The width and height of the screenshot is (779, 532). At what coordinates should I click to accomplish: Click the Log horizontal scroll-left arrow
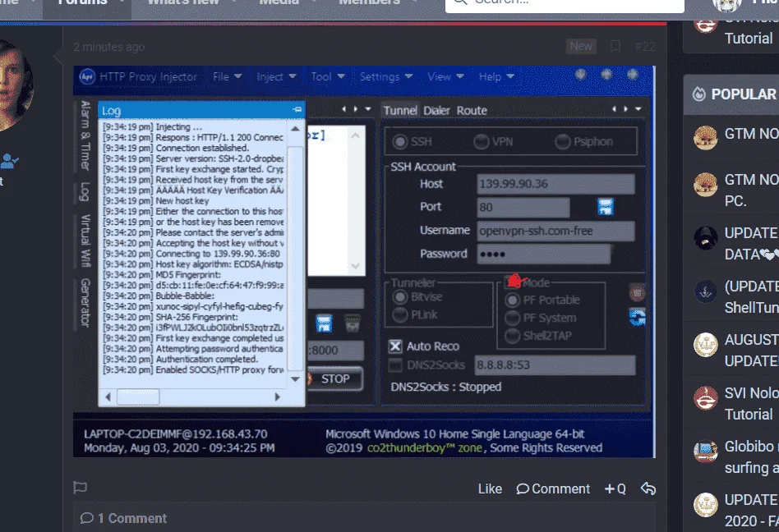(108, 397)
